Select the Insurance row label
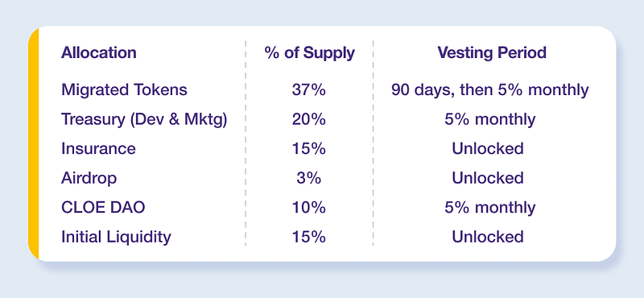The image size is (644, 298). click(98, 148)
